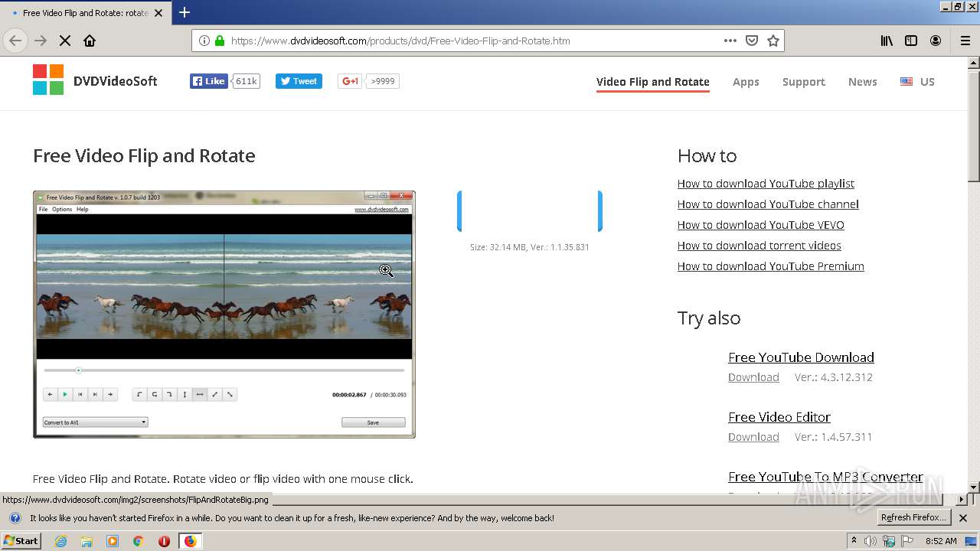
Task: Go back using the Firefox back arrow
Action: click(x=15, y=41)
